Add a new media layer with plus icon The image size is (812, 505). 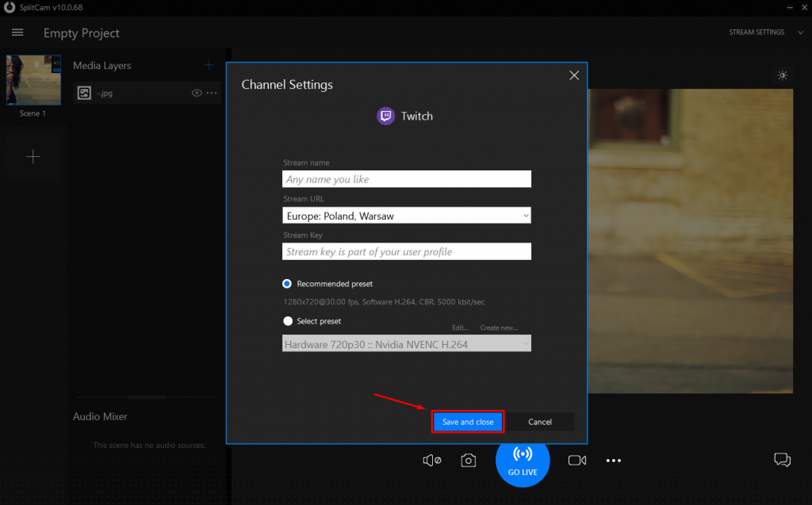[x=209, y=65]
